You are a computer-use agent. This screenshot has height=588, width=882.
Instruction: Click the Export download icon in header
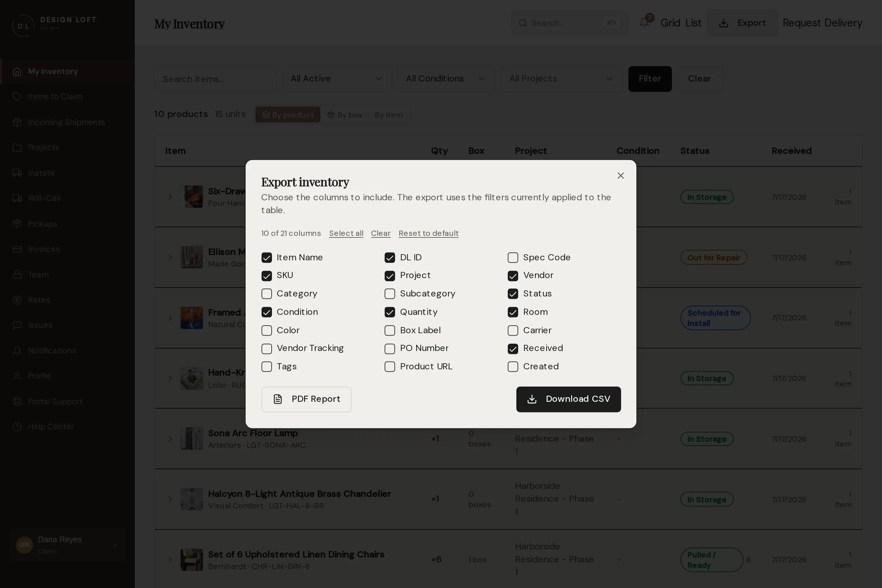click(723, 23)
